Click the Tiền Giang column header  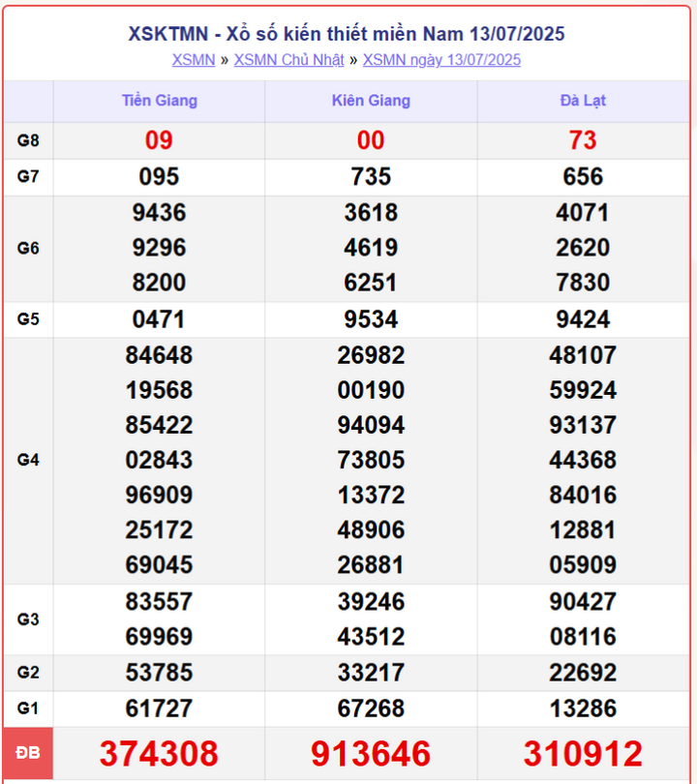[x=160, y=101]
